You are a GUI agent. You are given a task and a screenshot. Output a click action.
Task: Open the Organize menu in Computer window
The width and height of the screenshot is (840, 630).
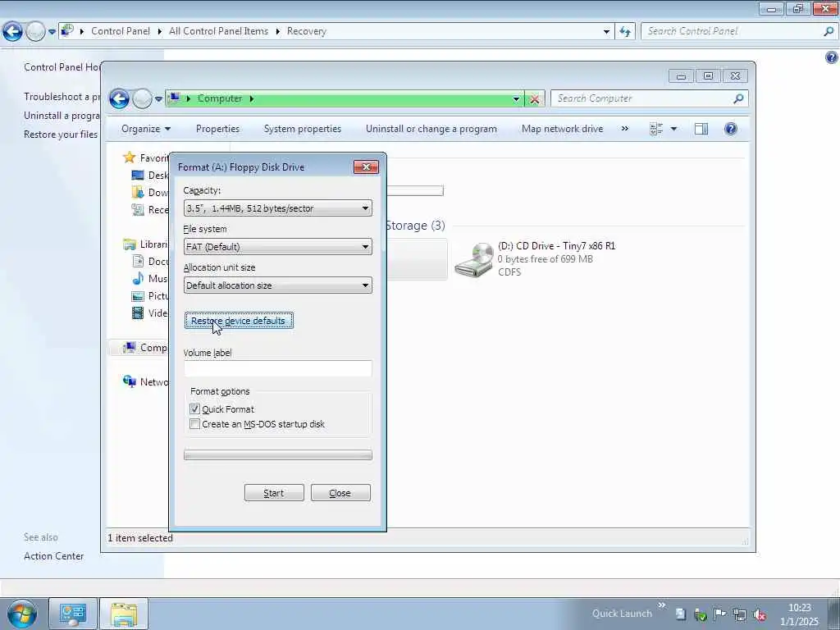(x=146, y=129)
